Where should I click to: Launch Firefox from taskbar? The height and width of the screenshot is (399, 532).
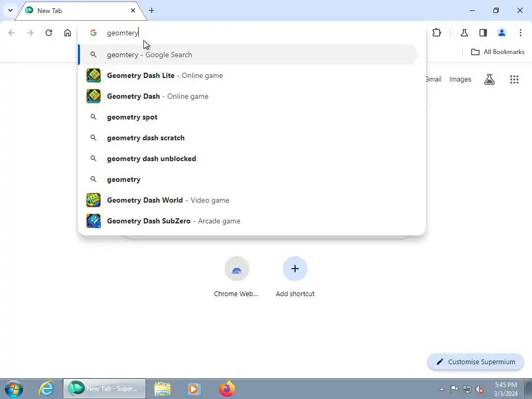click(x=227, y=389)
